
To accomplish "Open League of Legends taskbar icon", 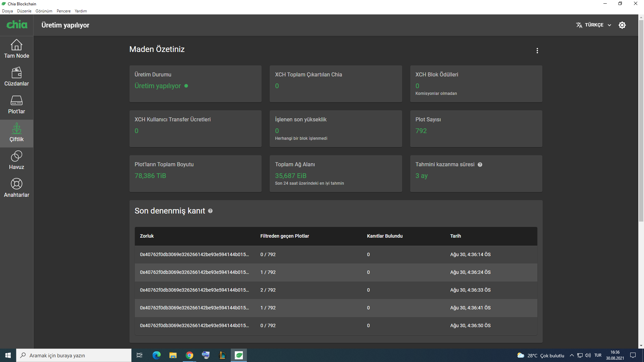I will coord(222,355).
